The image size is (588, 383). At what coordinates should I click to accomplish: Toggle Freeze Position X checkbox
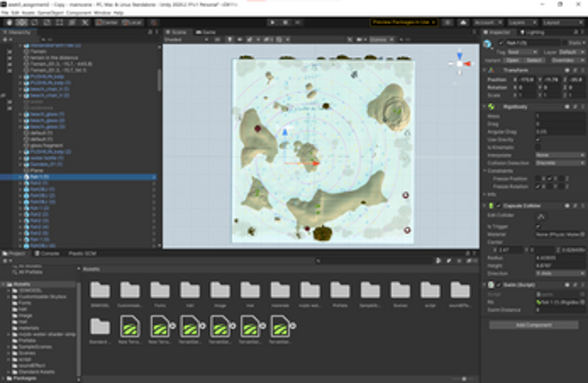point(538,178)
